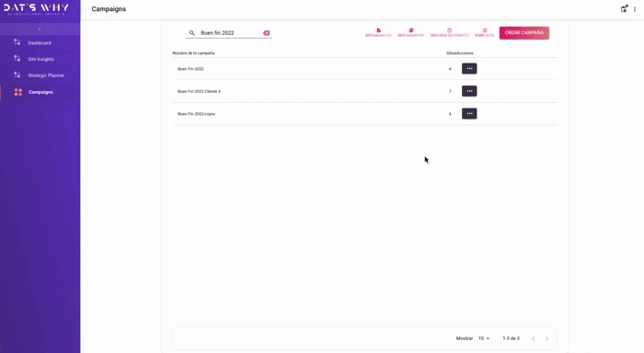Screen dimensions: 644x353
Task: Open actions menu for Buen Fin 2022-copia
Action: click(x=469, y=114)
